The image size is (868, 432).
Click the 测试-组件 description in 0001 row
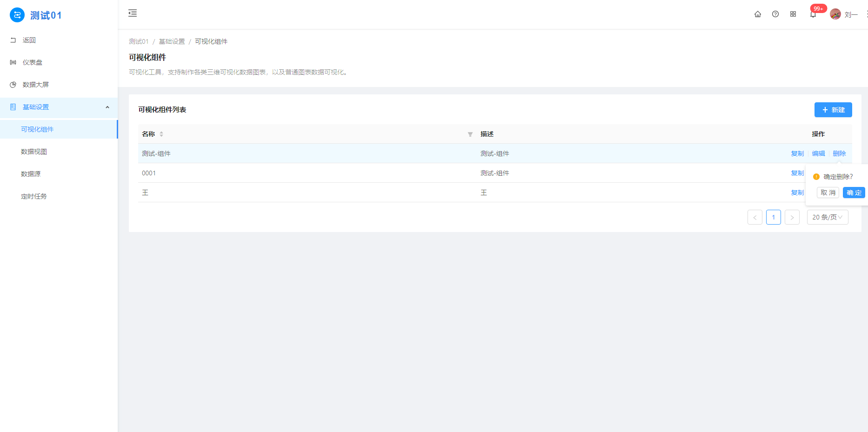pos(495,173)
